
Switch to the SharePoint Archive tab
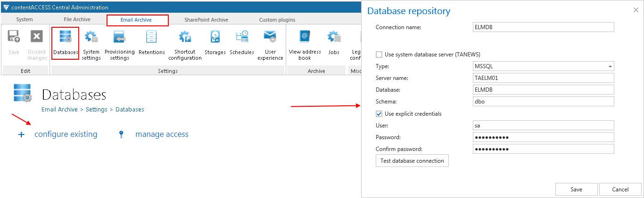206,20
